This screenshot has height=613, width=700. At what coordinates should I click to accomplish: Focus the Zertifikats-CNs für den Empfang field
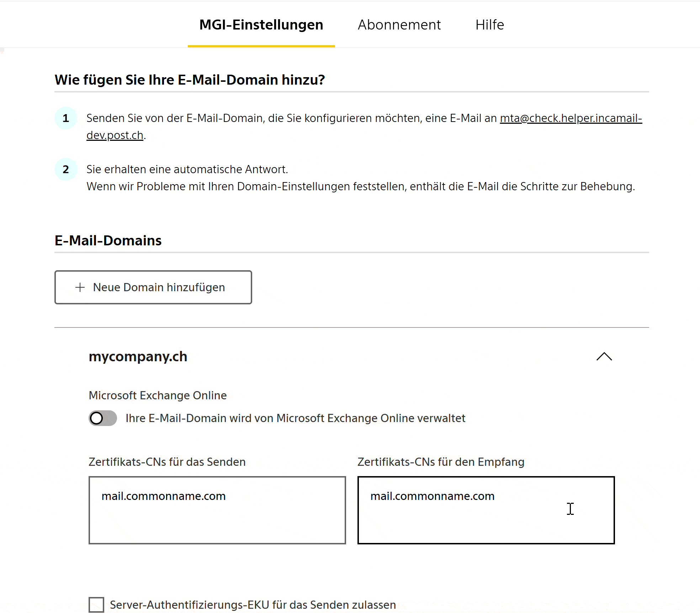tap(486, 510)
